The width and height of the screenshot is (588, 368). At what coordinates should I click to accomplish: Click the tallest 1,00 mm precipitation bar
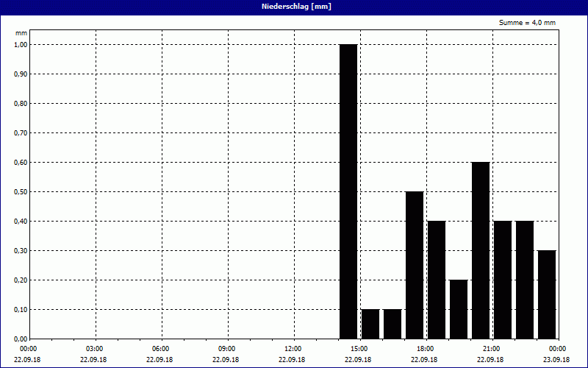tap(348, 191)
